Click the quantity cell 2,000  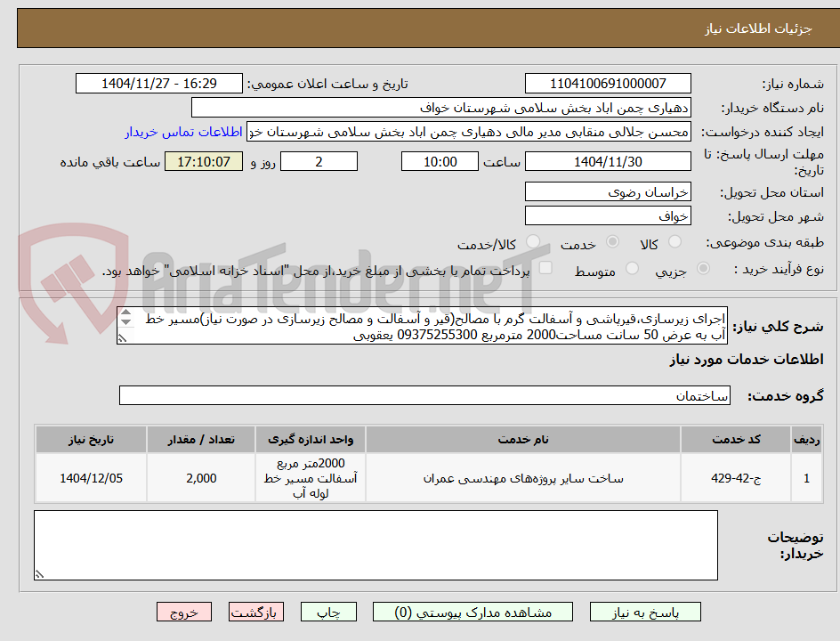coord(201,478)
